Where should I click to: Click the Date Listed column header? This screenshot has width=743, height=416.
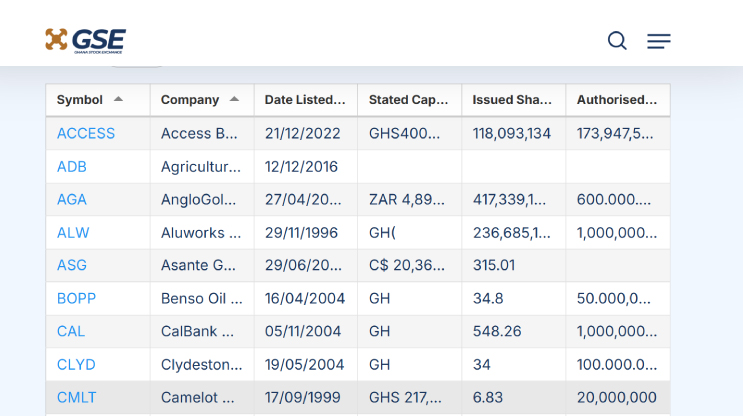pyautogui.click(x=306, y=100)
